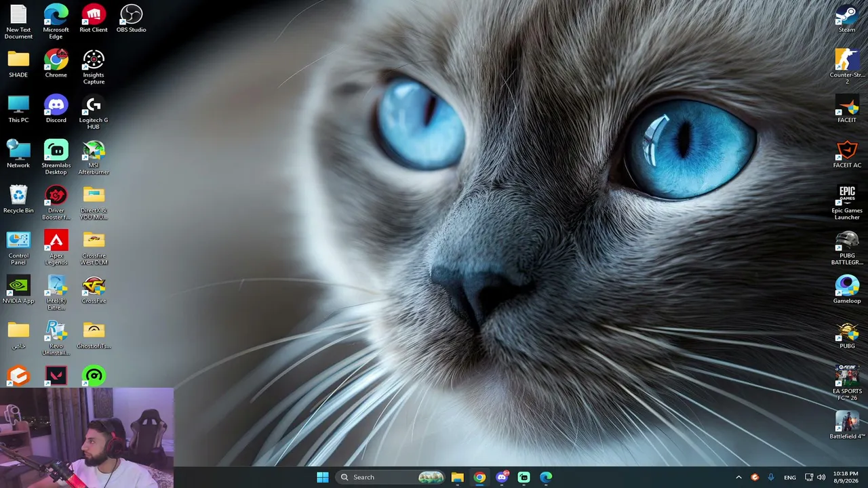This screenshot has width=868, height=488.
Task: Open Discord from the taskbar
Action: 502,477
